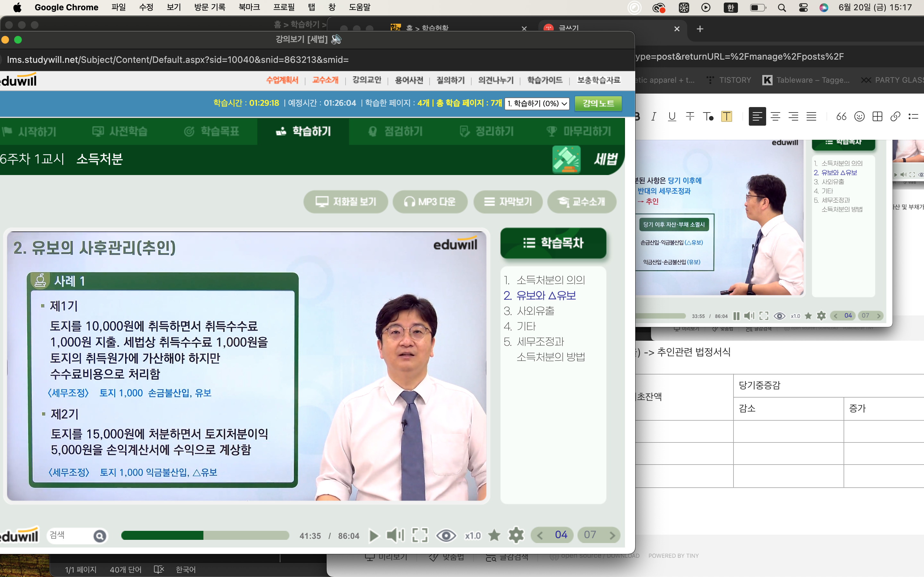
Task: Go to next lecture page arrow
Action: click(x=612, y=535)
